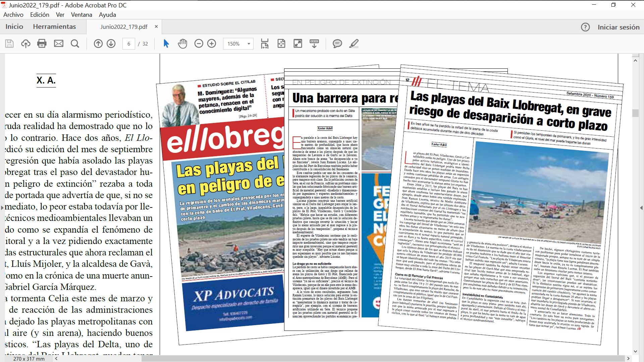The width and height of the screenshot is (644, 362).
Task: Open the help question mark icon
Action: [585, 27]
